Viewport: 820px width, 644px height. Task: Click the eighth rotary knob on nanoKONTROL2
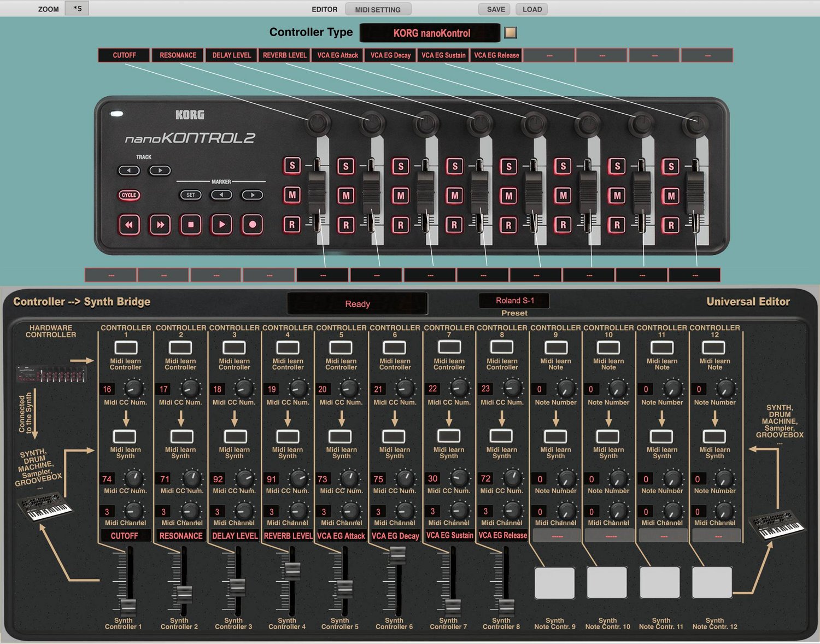pos(695,124)
